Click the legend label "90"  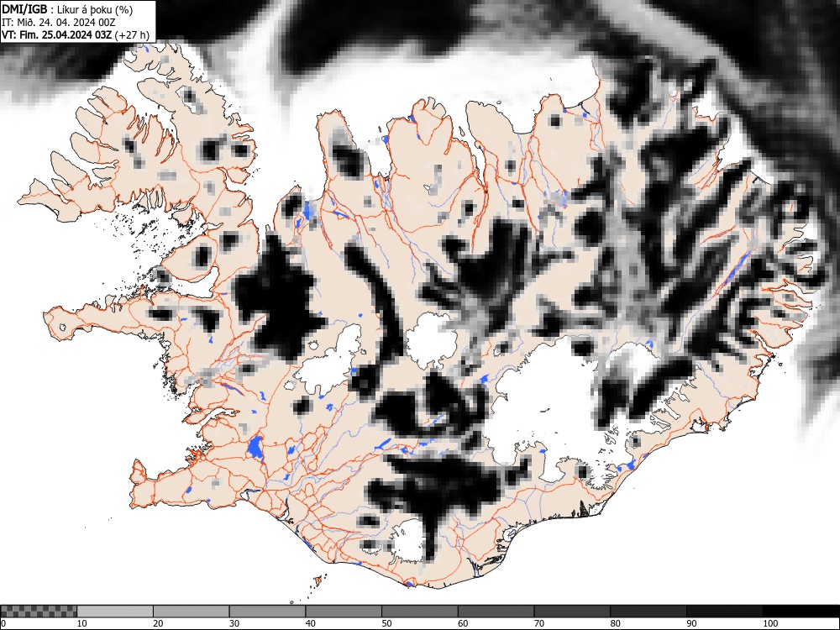(691, 623)
